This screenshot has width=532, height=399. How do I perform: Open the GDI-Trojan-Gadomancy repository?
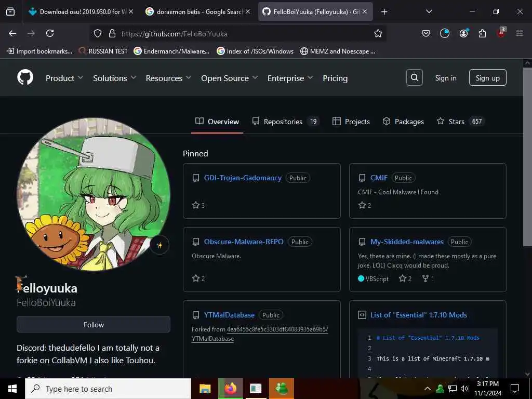click(243, 178)
